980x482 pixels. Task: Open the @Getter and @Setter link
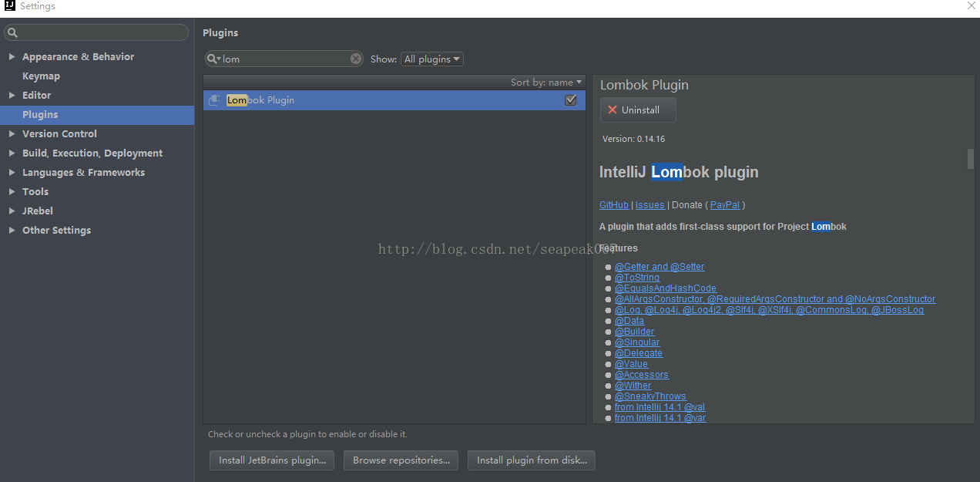tap(659, 267)
